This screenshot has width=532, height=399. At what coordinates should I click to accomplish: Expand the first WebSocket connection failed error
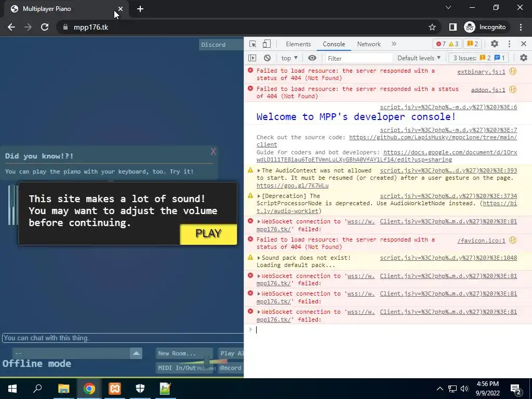click(259, 221)
